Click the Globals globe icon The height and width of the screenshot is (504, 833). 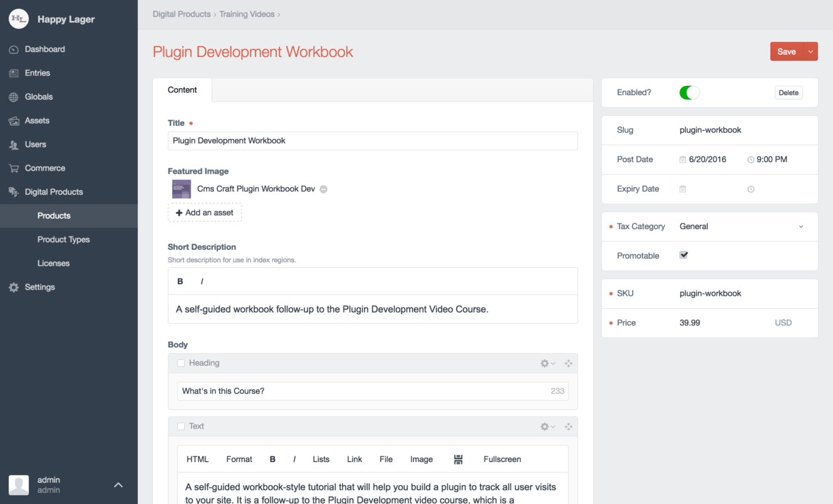click(x=14, y=97)
